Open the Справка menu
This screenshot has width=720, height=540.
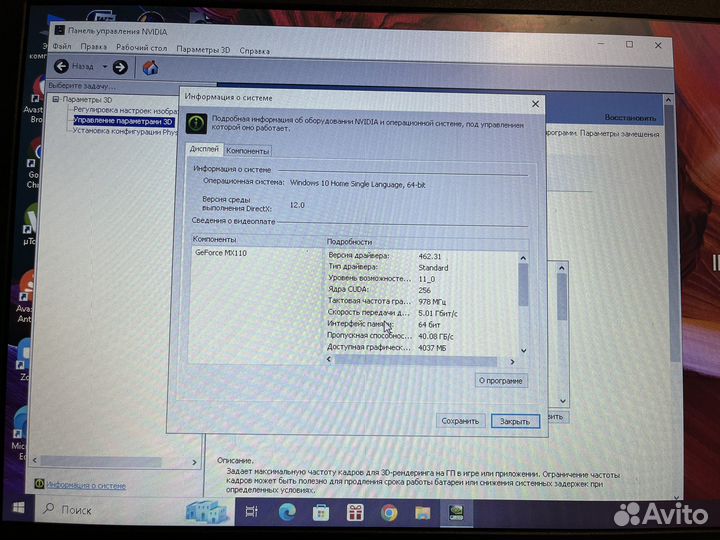pos(254,51)
